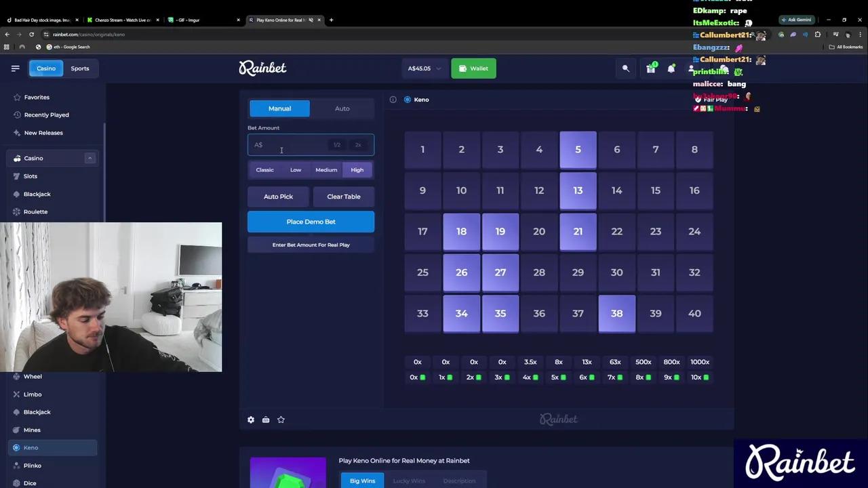Open the hamburger sidebar menu
This screenshot has width=868, height=488.
15,68
